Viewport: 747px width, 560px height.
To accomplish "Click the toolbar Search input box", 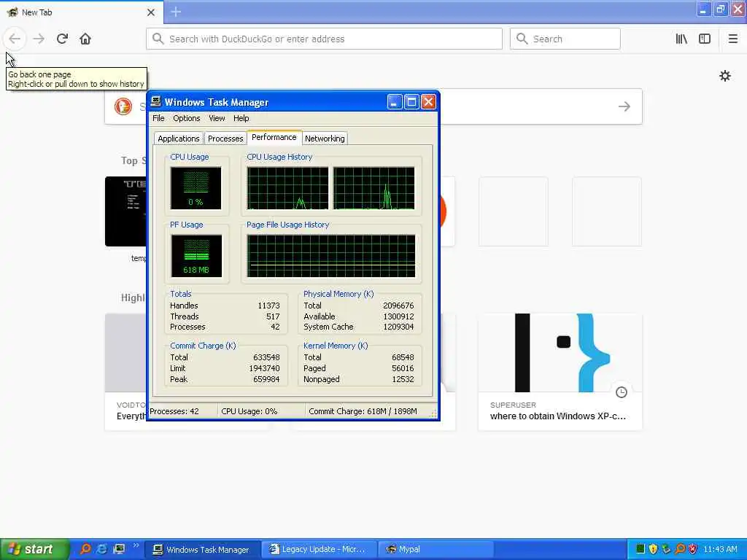I will pyautogui.click(x=565, y=39).
